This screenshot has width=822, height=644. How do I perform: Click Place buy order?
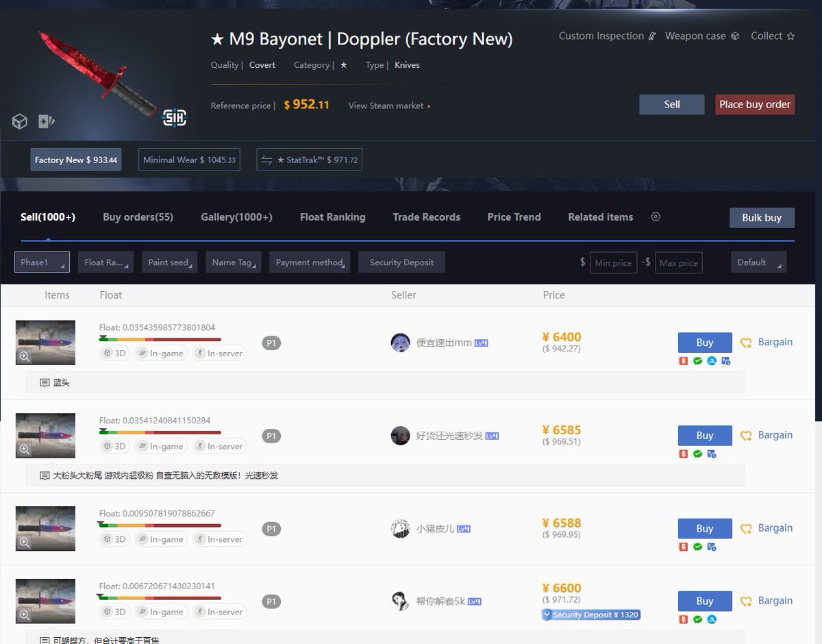755,104
